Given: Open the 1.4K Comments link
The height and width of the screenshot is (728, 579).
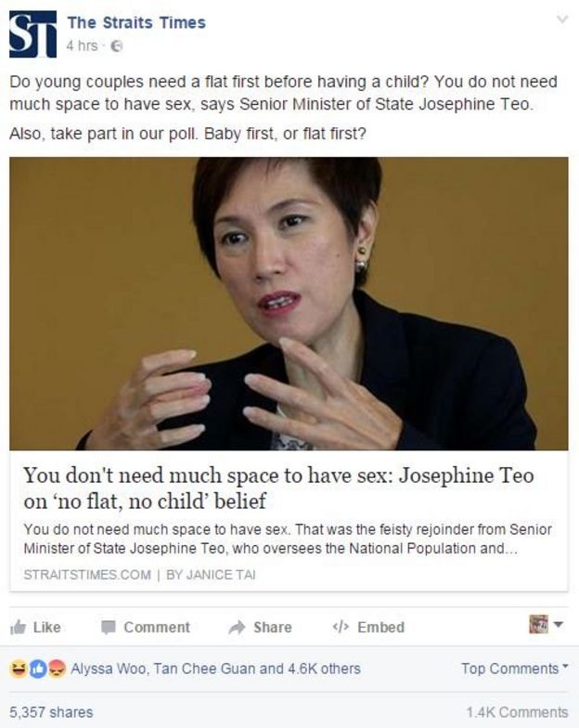Looking at the screenshot, I should click(x=517, y=712).
